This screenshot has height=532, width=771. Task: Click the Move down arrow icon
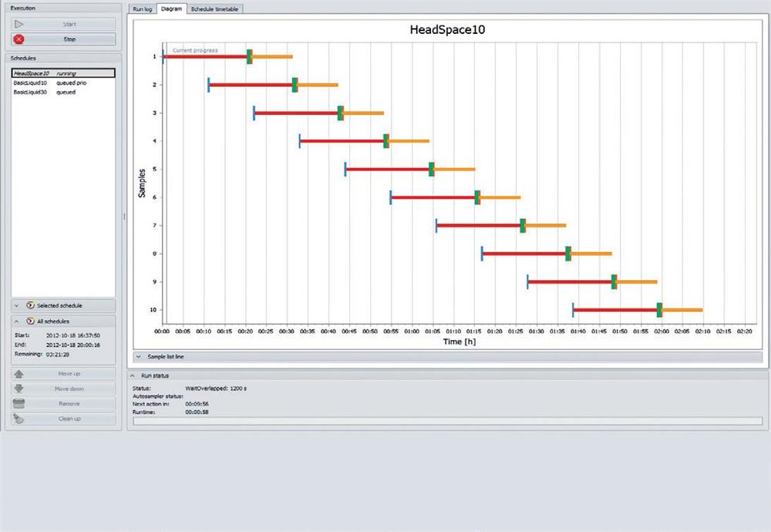coord(19,389)
